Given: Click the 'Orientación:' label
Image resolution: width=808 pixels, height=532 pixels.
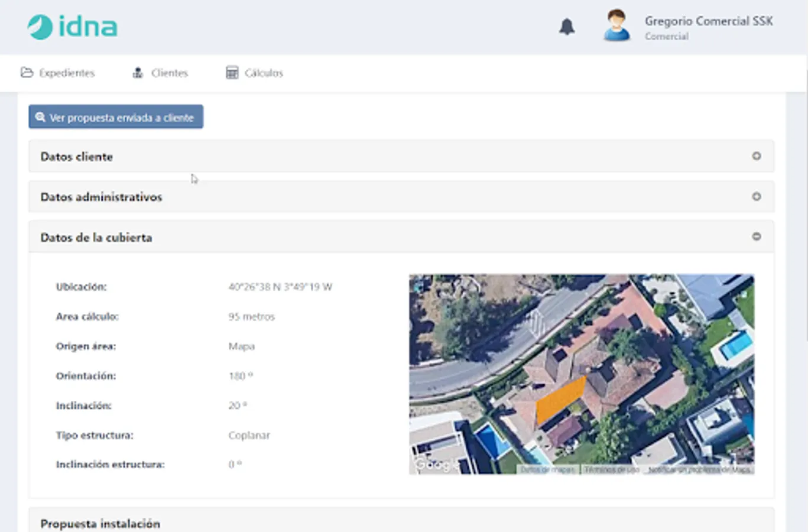Looking at the screenshot, I should (86, 376).
